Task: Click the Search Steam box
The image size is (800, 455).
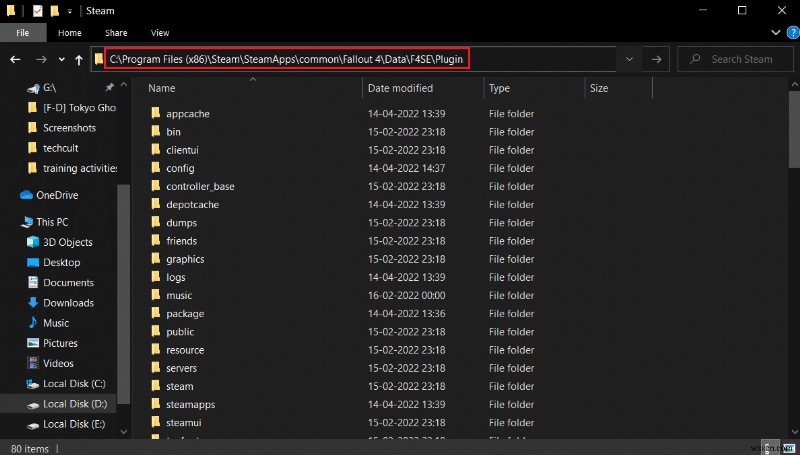Action: 733,59
